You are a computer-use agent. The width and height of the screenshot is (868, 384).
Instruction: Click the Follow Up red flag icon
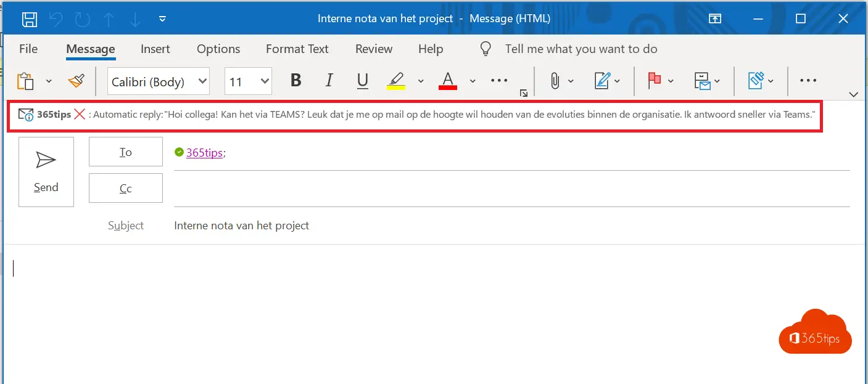click(x=654, y=81)
